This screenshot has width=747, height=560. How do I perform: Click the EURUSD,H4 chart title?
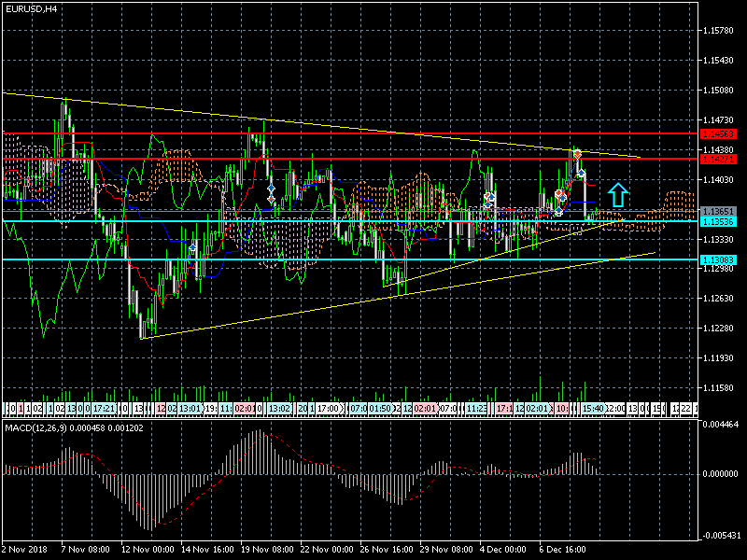tap(29, 8)
